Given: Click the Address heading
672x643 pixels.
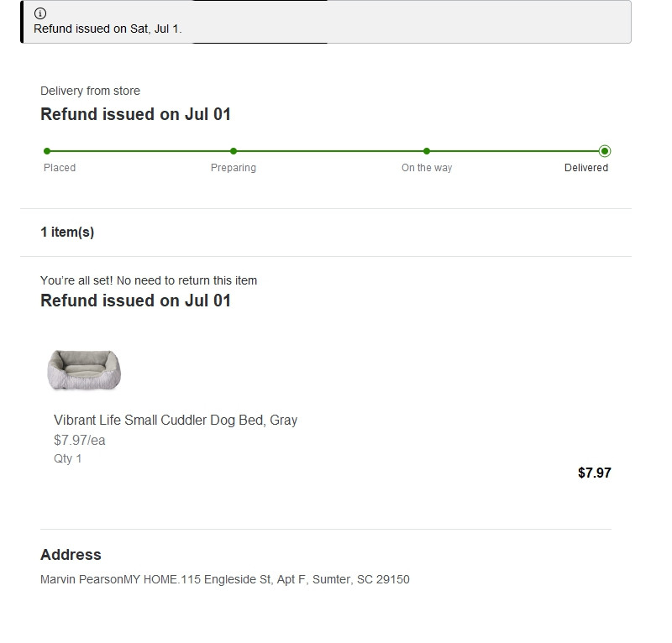Looking at the screenshot, I should (x=71, y=555).
